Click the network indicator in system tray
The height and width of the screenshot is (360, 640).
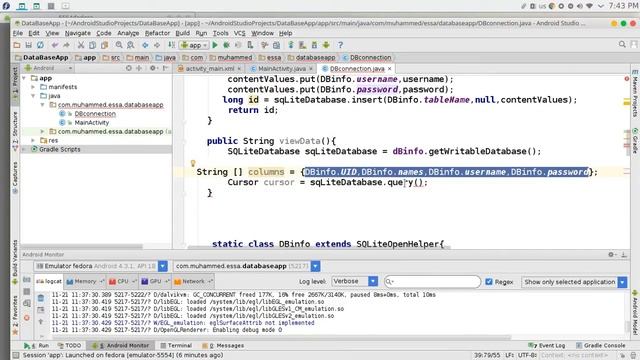(x=589, y=6)
